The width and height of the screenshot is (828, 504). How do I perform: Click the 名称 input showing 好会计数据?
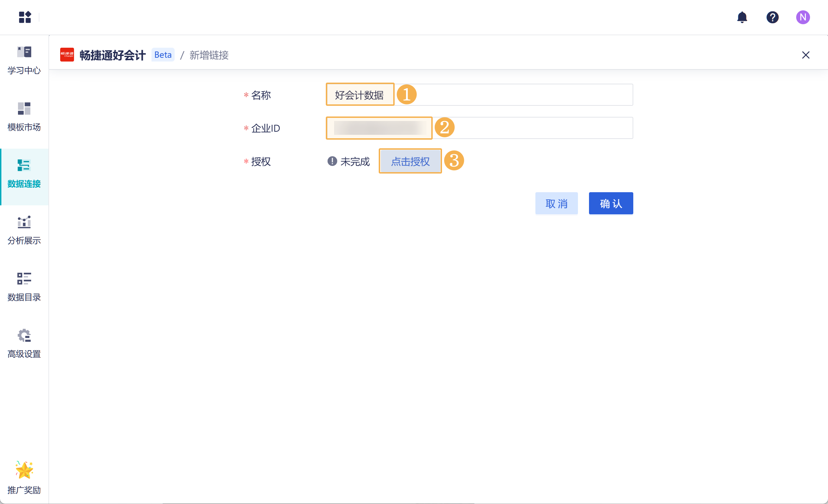point(360,95)
